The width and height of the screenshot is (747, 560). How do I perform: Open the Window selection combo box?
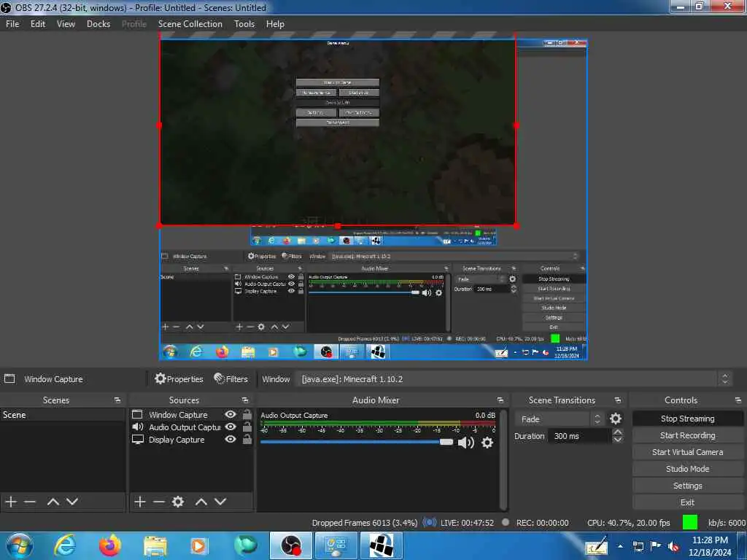(514, 379)
